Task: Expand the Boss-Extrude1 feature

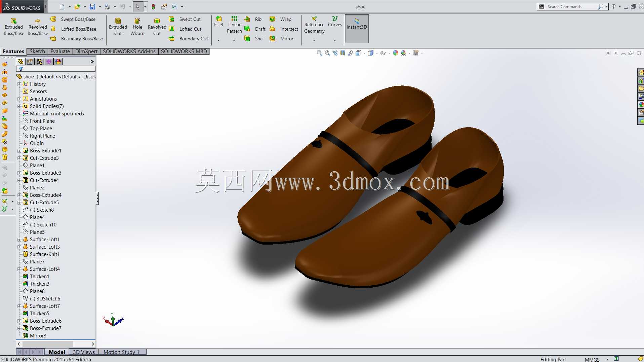Action: (x=19, y=151)
